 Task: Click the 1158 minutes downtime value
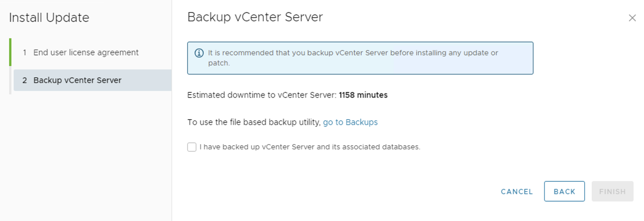[363, 95]
